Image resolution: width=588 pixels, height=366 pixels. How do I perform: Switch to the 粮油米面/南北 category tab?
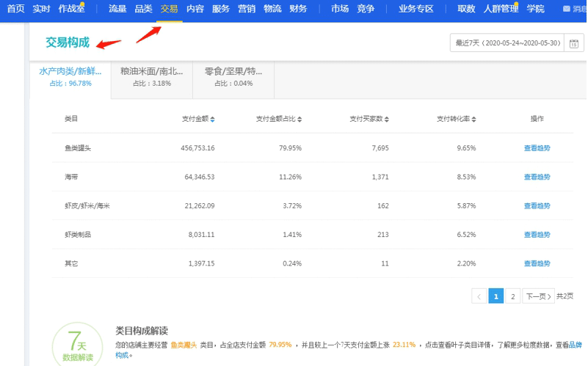[152, 76]
